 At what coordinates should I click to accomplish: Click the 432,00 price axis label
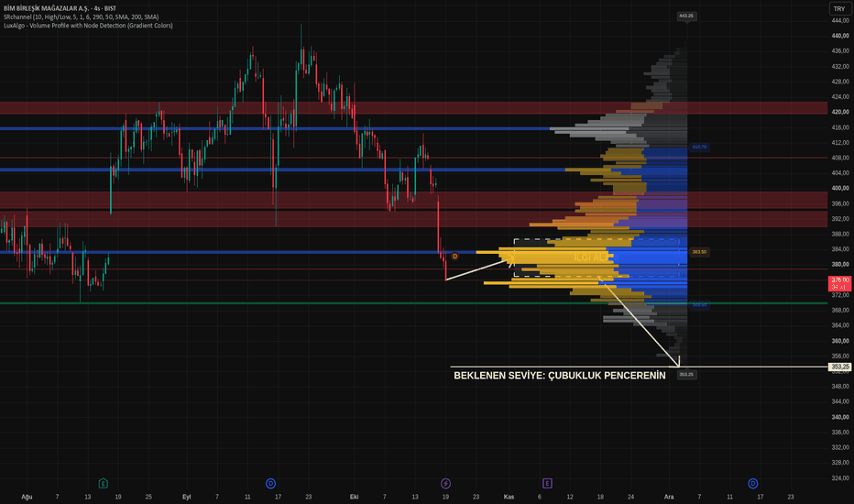pos(840,67)
